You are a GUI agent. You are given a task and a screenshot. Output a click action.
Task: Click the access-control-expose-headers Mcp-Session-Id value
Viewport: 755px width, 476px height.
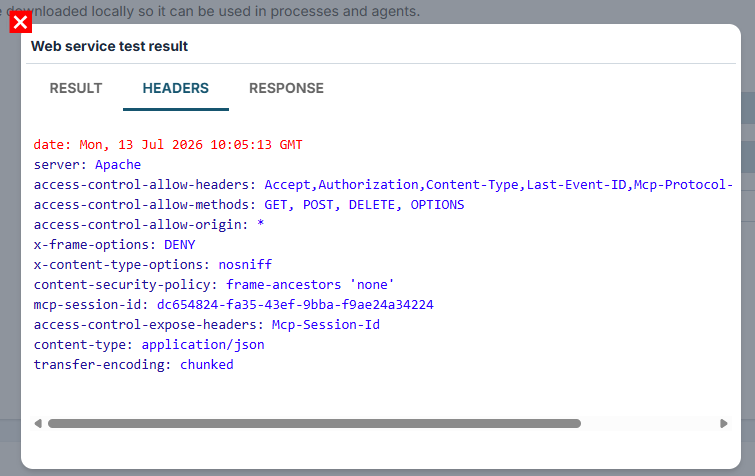[326, 325]
